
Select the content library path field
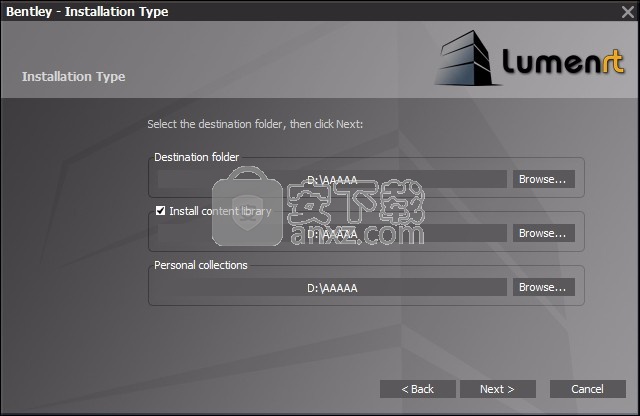click(x=332, y=233)
